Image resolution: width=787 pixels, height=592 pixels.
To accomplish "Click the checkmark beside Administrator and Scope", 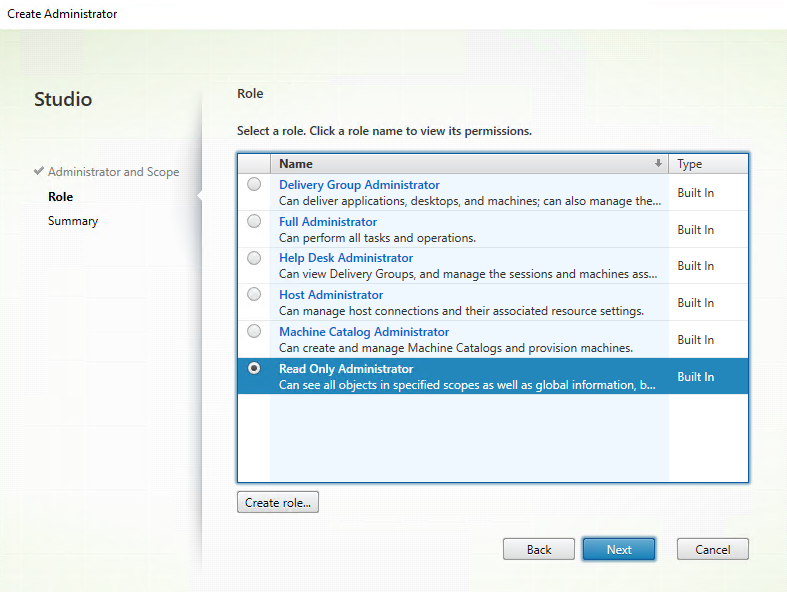I will click(39, 171).
